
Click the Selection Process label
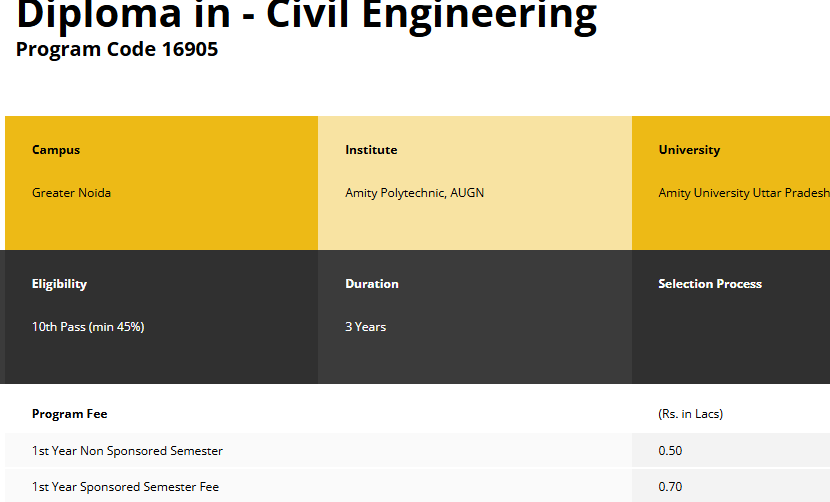tap(710, 284)
